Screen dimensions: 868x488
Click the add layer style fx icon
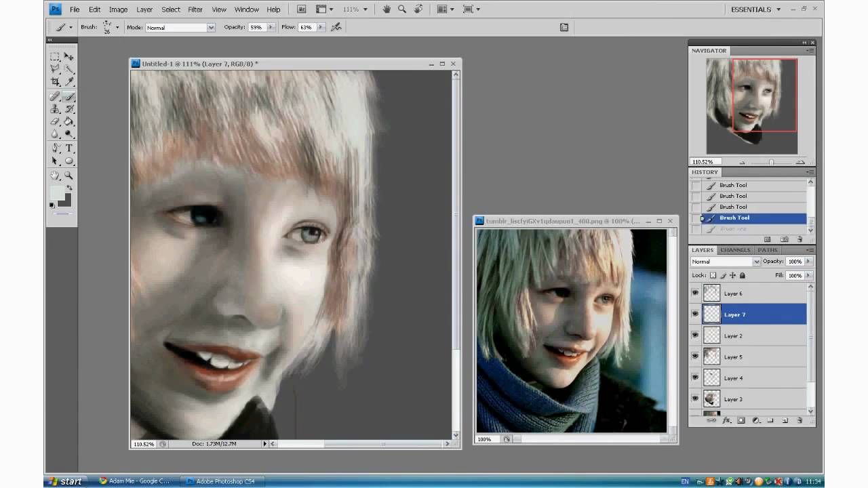click(x=726, y=421)
